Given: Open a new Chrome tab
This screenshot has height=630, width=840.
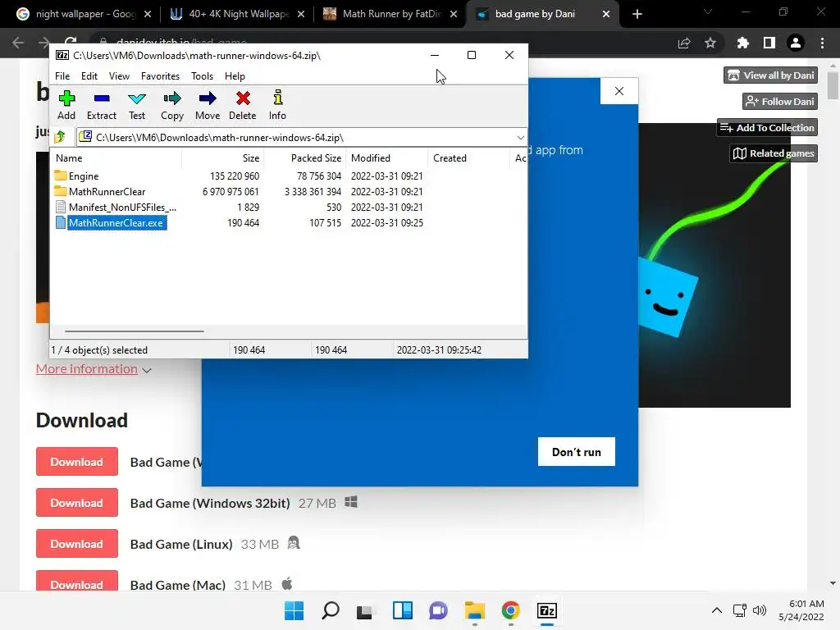Looking at the screenshot, I should point(637,14).
